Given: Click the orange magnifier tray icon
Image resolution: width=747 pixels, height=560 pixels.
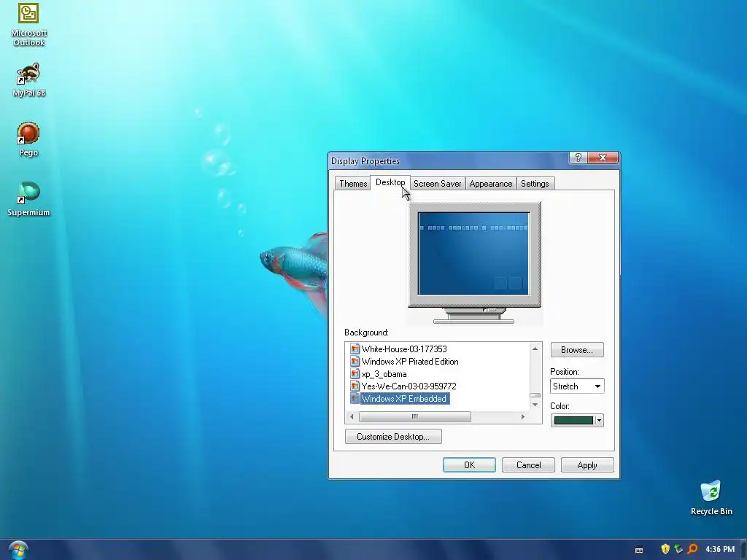Looking at the screenshot, I should 693,549.
